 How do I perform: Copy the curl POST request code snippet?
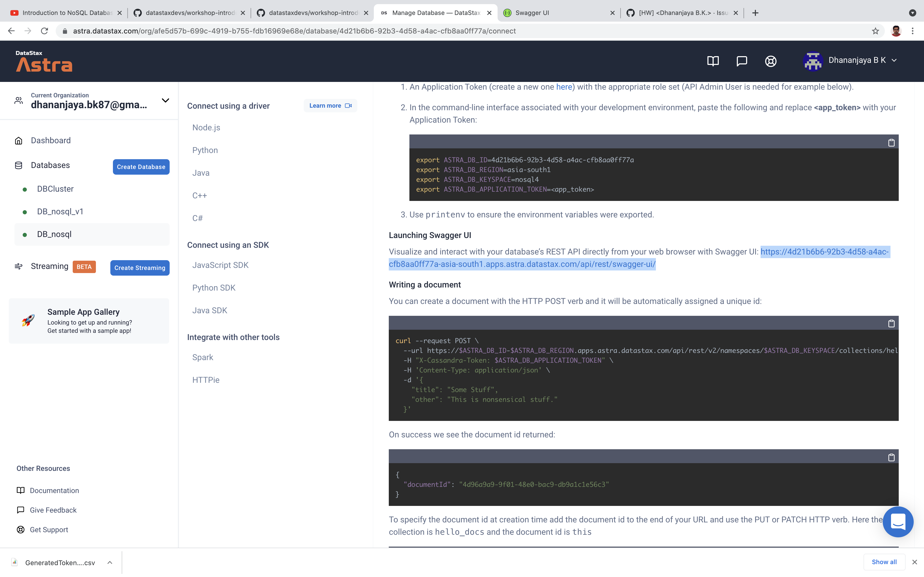[891, 324]
